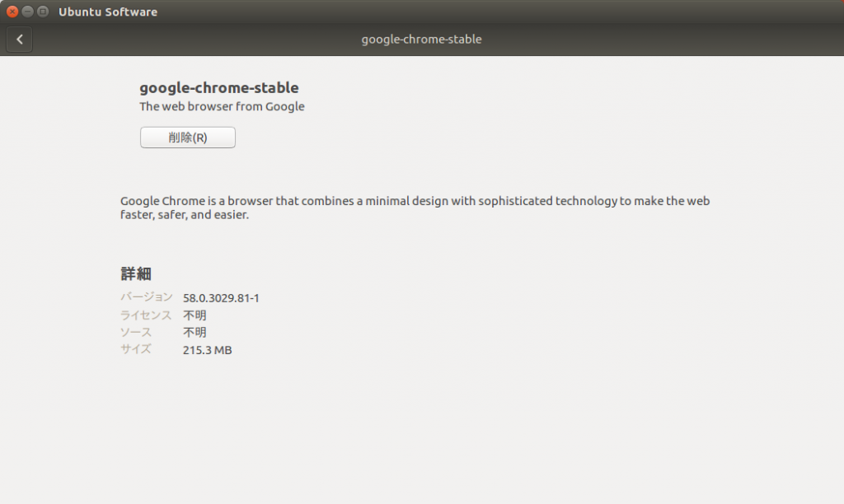Click the 削除(R) remove button
This screenshot has width=844, height=504.
187,138
